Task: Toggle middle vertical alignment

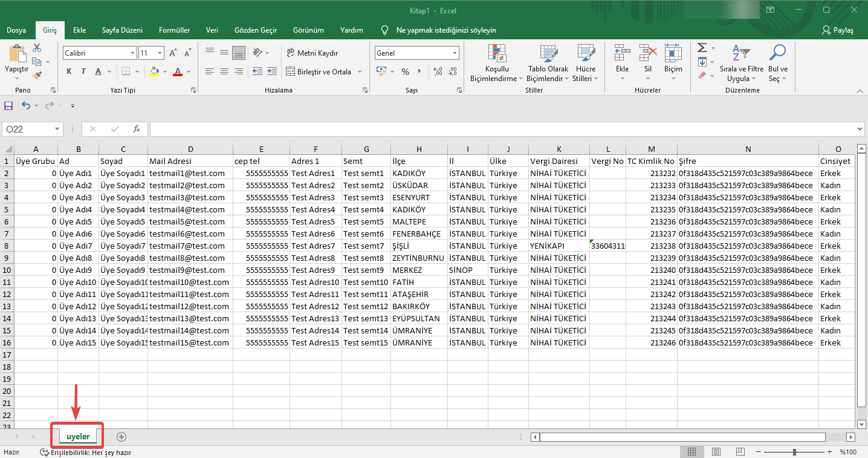Action: (x=224, y=53)
